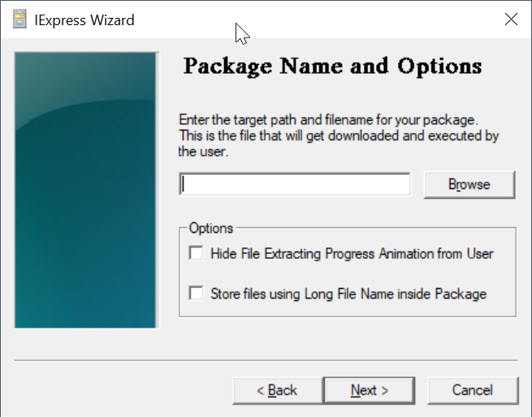Close the IExpress Wizard dialog
The image size is (532, 417).
(x=511, y=19)
